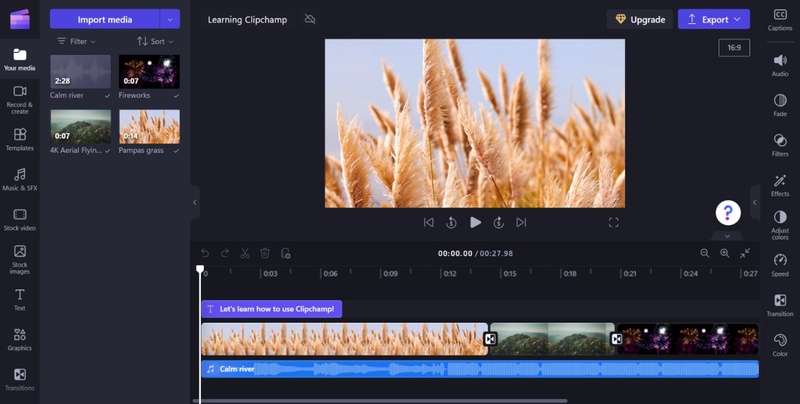Screen dimensions: 800x404
Task: Skip forward five seconds
Action: 498,222
